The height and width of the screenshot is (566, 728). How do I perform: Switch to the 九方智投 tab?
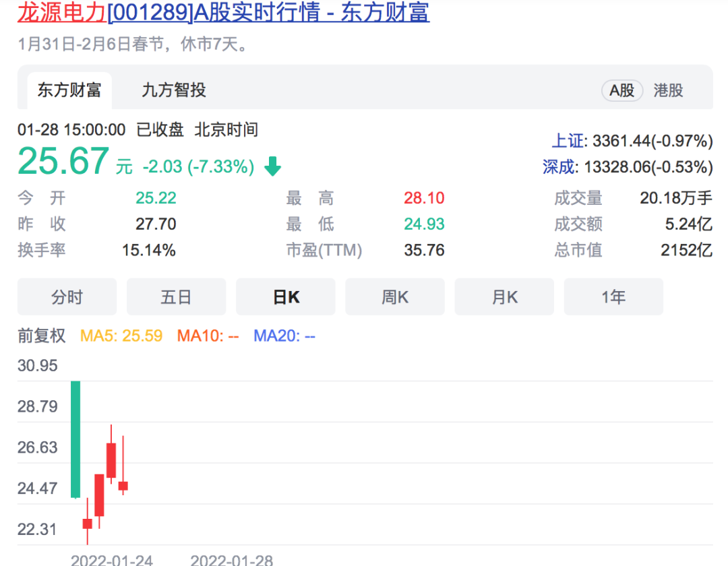tap(174, 90)
